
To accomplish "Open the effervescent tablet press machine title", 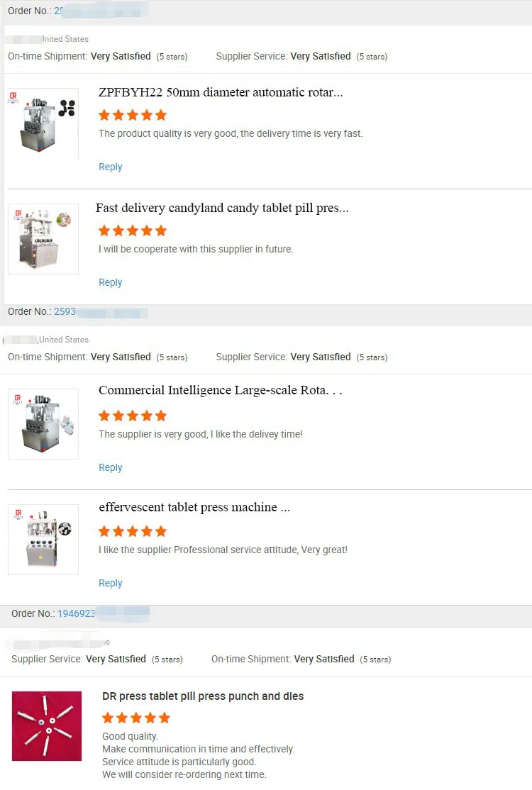I will [194, 508].
